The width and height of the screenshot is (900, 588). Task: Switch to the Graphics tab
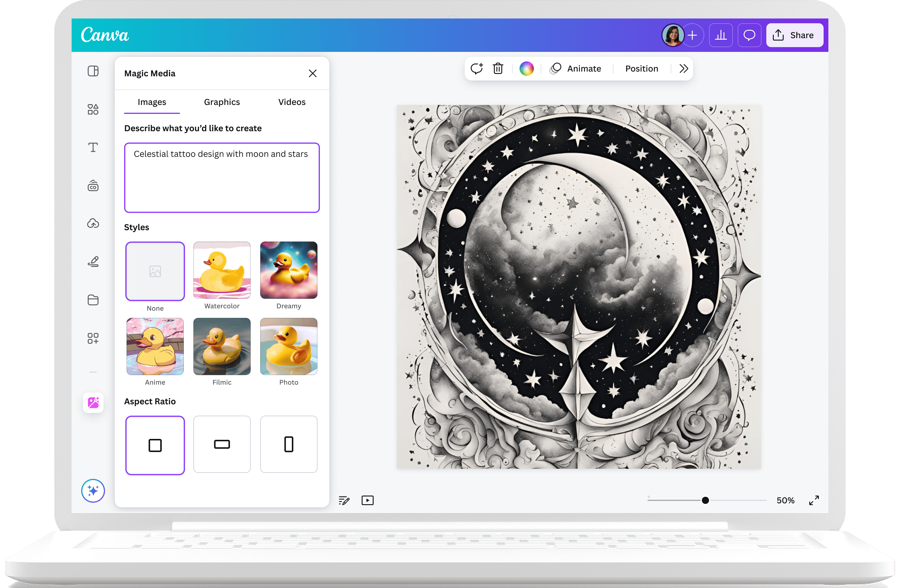[222, 102]
